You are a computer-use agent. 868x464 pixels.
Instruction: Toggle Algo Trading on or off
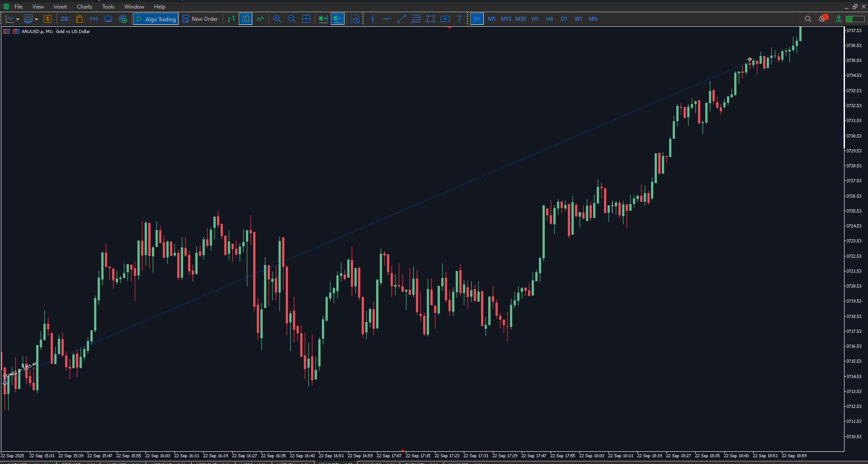pyautogui.click(x=156, y=19)
